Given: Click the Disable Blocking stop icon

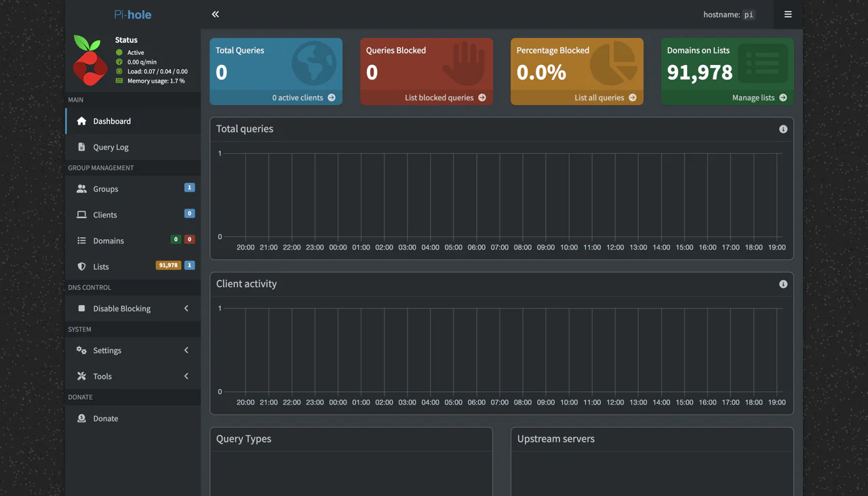Looking at the screenshot, I should (81, 308).
